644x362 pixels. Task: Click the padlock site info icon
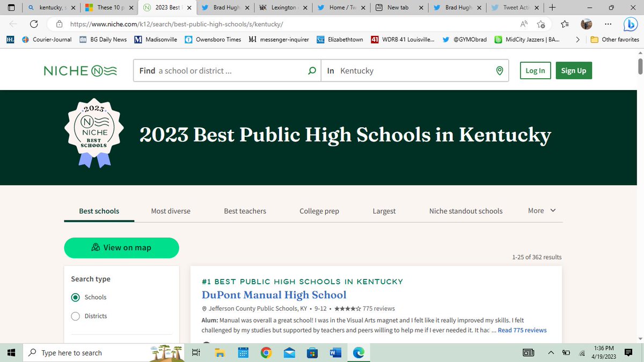tap(59, 24)
